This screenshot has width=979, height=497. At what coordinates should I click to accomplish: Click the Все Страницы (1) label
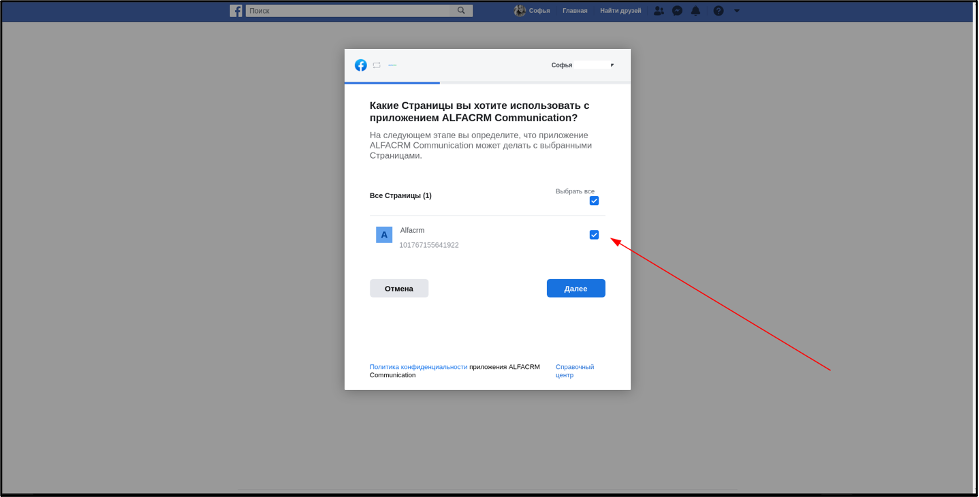point(400,195)
